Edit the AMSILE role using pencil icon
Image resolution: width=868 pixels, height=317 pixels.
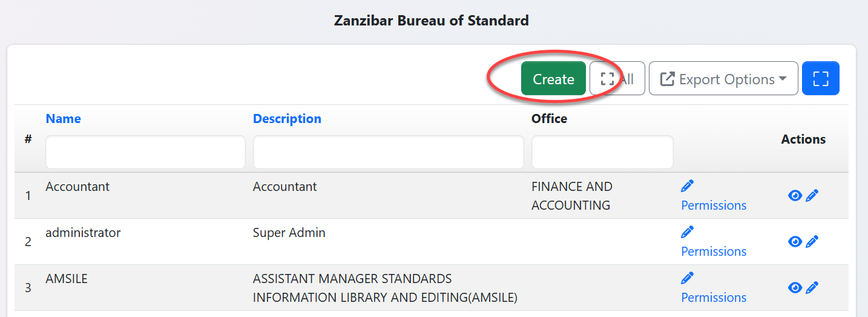812,287
